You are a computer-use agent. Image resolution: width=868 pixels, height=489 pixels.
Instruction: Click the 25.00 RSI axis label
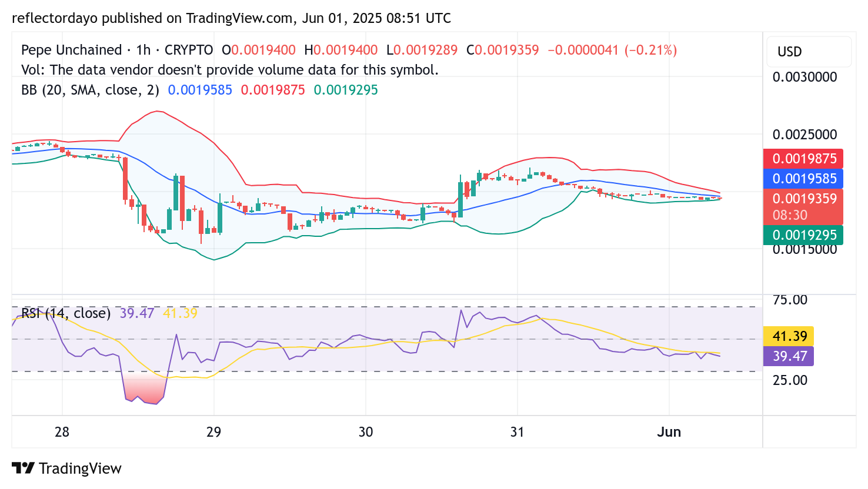790,380
